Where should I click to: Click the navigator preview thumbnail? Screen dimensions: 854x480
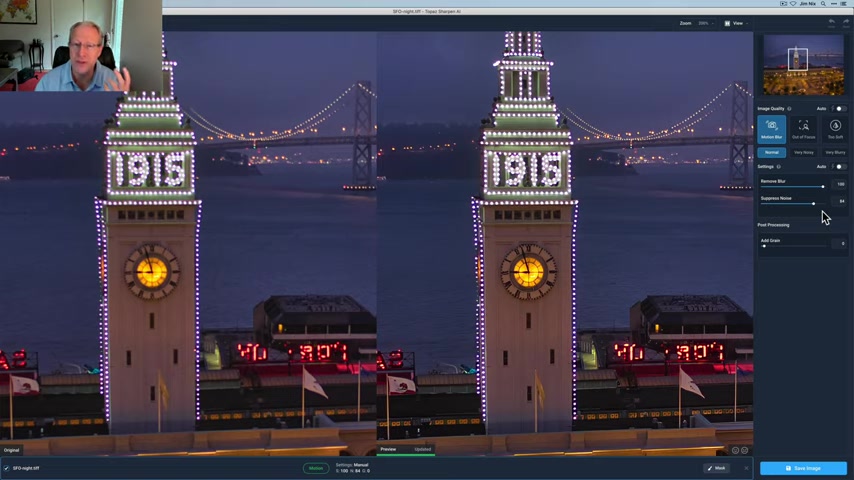[x=803, y=65]
